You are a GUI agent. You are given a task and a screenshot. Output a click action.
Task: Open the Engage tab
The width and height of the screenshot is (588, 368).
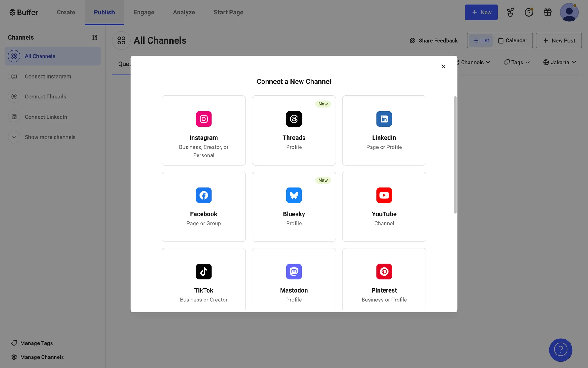point(144,12)
